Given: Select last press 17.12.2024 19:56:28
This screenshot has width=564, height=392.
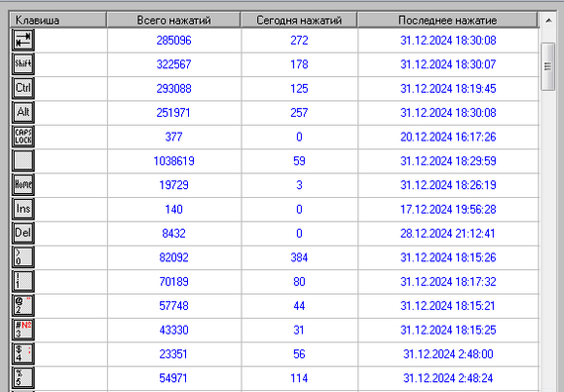Looking at the screenshot, I should [448, 209].
